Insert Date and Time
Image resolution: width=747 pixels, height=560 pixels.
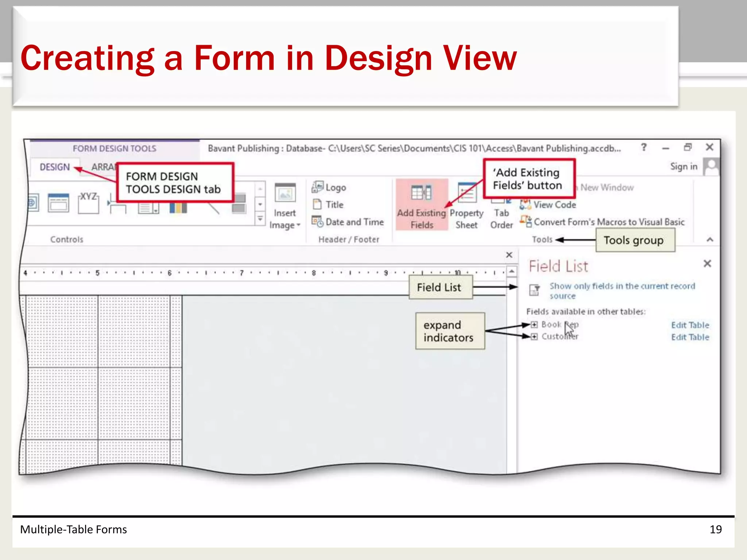[x=348, y=222]
